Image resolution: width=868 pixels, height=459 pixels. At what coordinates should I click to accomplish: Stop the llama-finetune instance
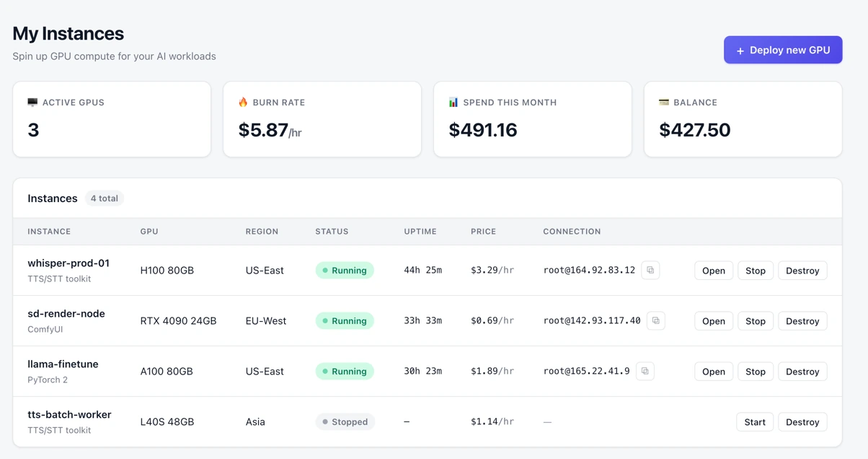(x=756, y=372)
